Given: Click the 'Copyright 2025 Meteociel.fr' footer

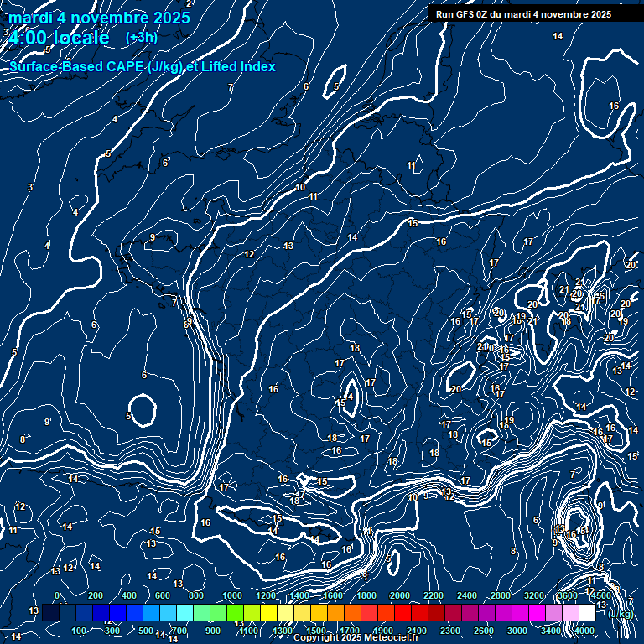Looking at the screenshot, I should pos(356,638).
